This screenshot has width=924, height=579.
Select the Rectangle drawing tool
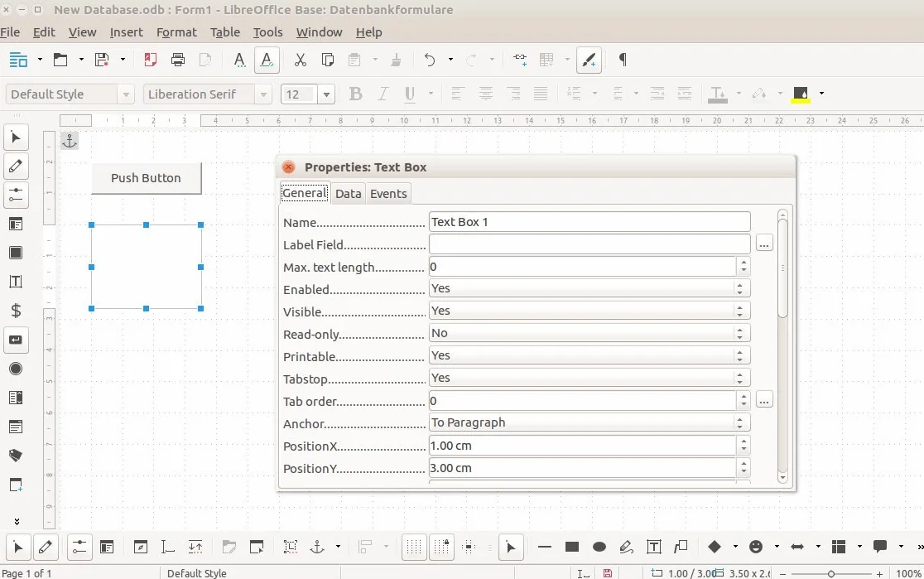tap(571, 548)
